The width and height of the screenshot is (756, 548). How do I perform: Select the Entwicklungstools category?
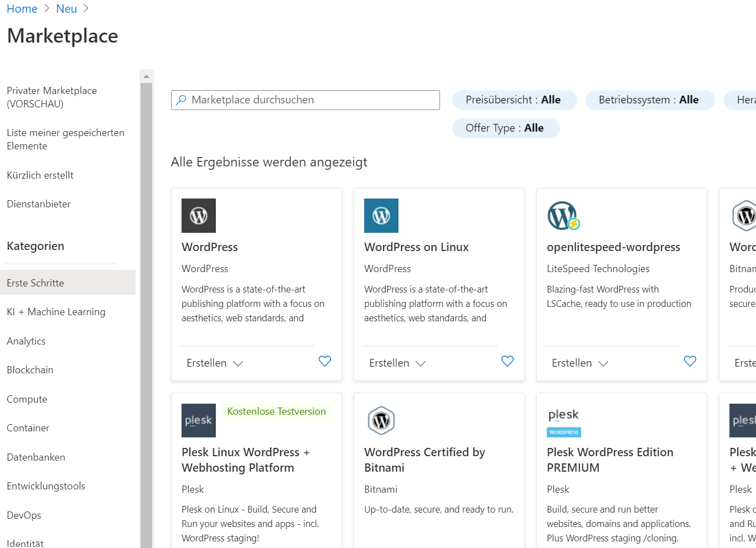[46, 486]
